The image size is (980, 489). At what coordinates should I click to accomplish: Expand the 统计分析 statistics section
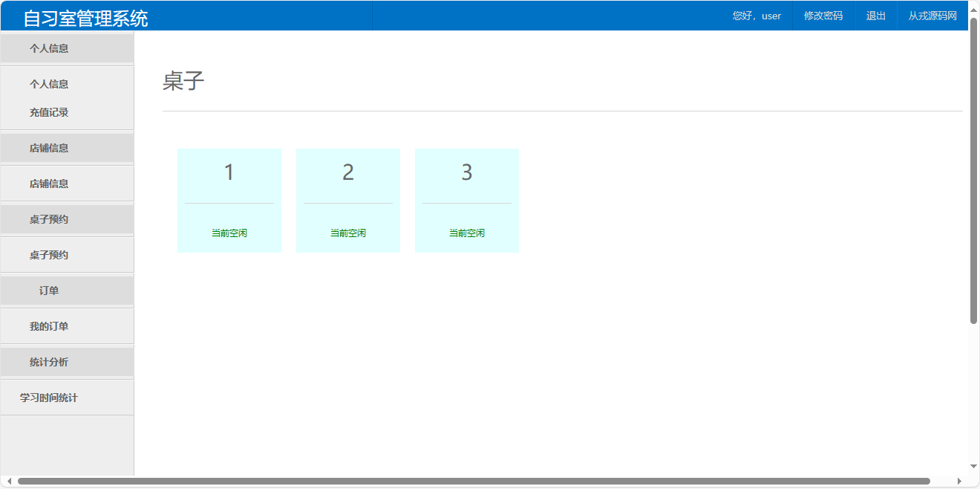(67, 361)
